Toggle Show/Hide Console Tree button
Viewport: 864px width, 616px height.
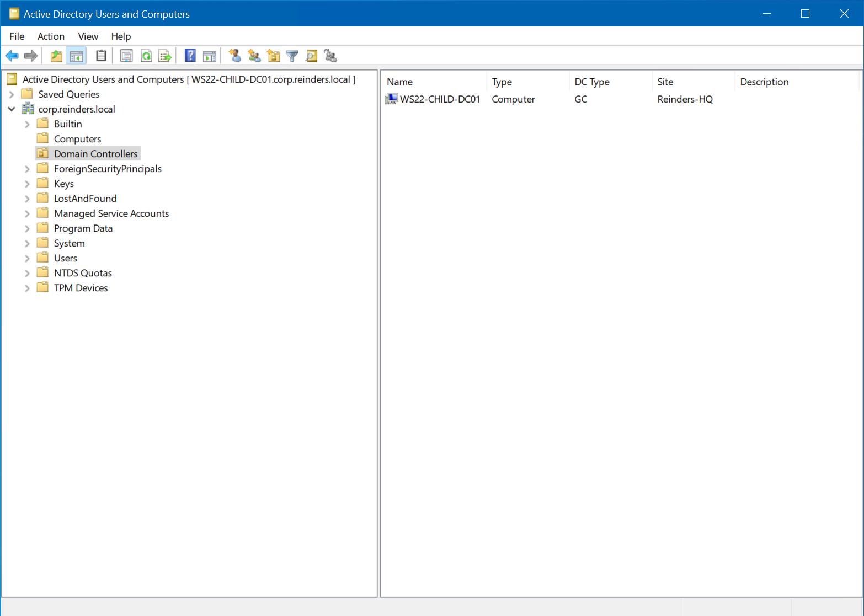coord(76,56)
